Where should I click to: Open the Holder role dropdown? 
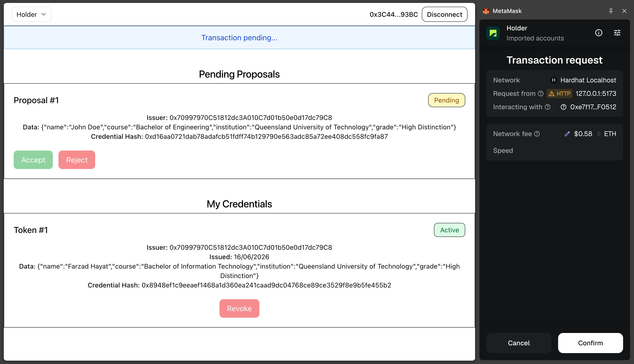31,14
